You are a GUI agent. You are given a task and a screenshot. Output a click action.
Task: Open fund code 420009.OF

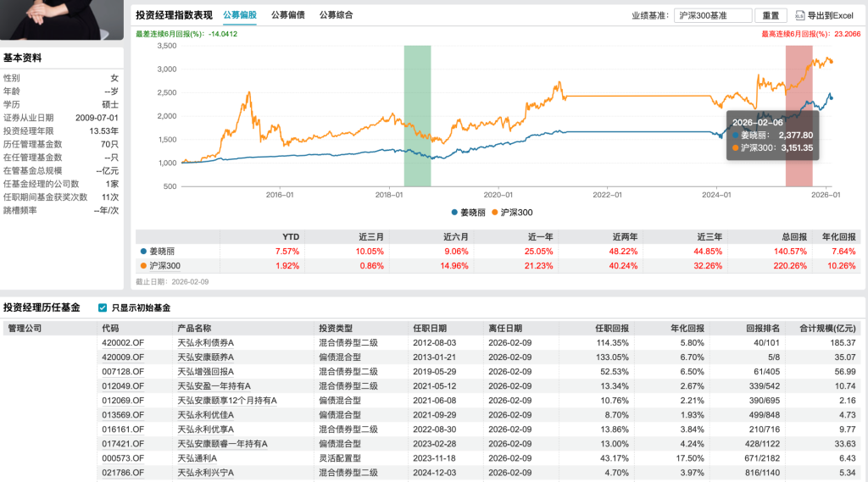point(123,357)
